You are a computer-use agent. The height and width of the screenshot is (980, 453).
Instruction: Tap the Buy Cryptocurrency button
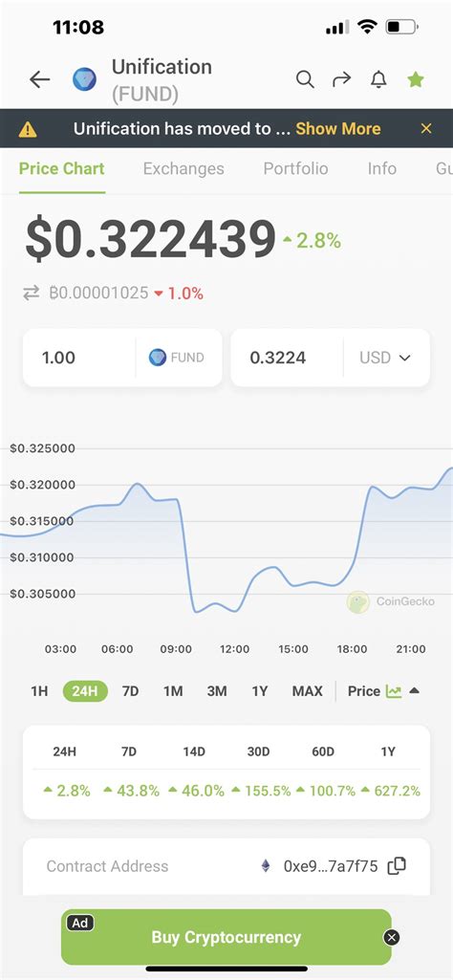pos(226,938)
